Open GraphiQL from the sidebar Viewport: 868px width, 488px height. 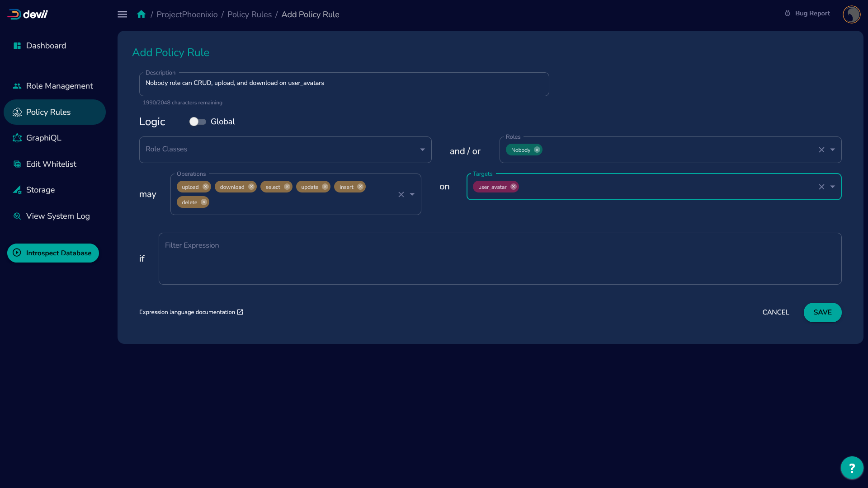[43, 138]
